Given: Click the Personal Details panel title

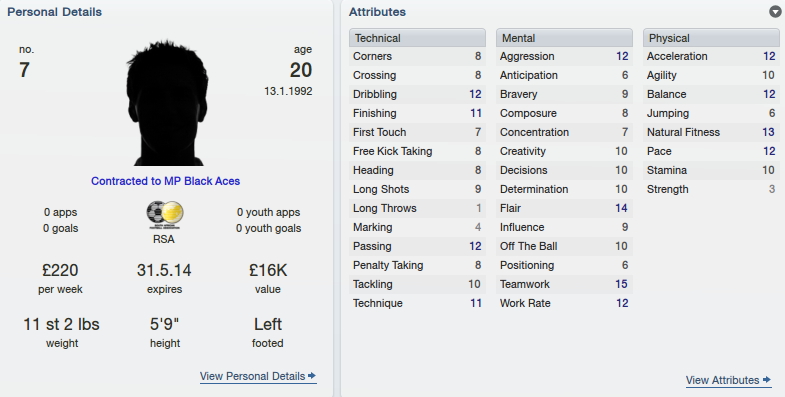Looking at the screenshot, I should 55,12.
